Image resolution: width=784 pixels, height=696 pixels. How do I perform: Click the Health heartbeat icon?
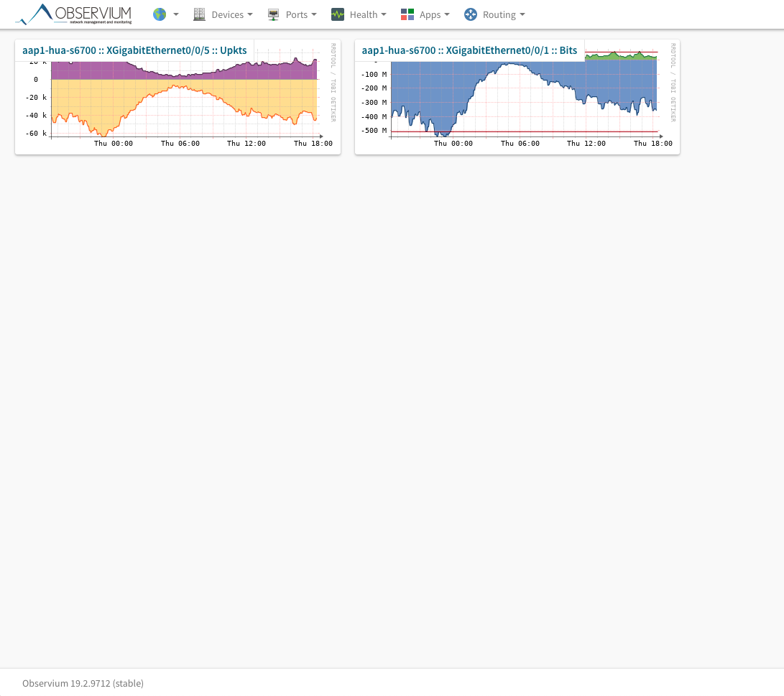pos(337,14)
